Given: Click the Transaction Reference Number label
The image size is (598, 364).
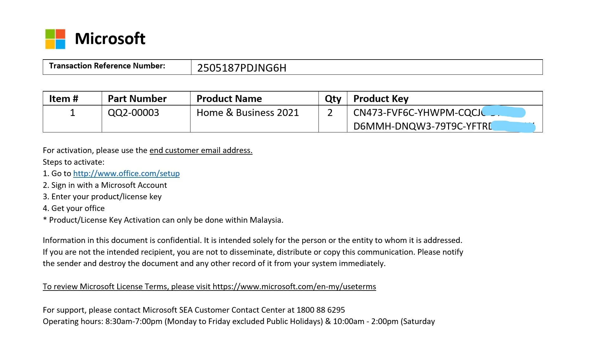Looking at the screenshot, I should coord(107,66).
